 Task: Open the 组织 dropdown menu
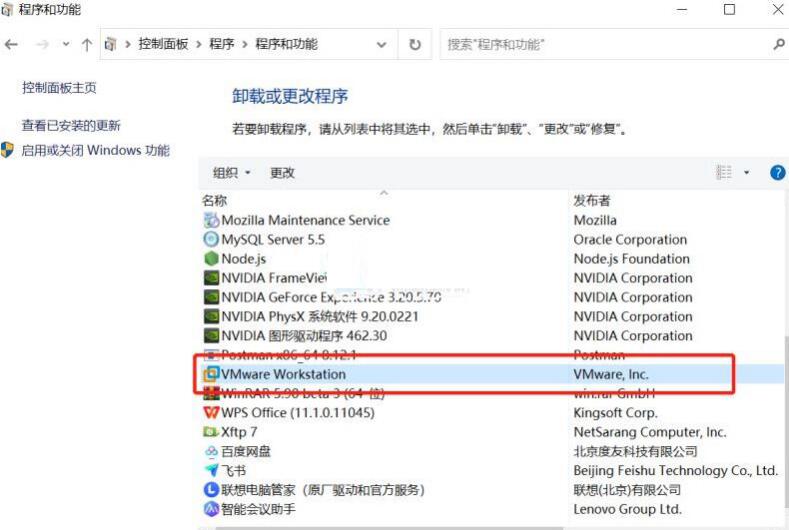(231, 173)
